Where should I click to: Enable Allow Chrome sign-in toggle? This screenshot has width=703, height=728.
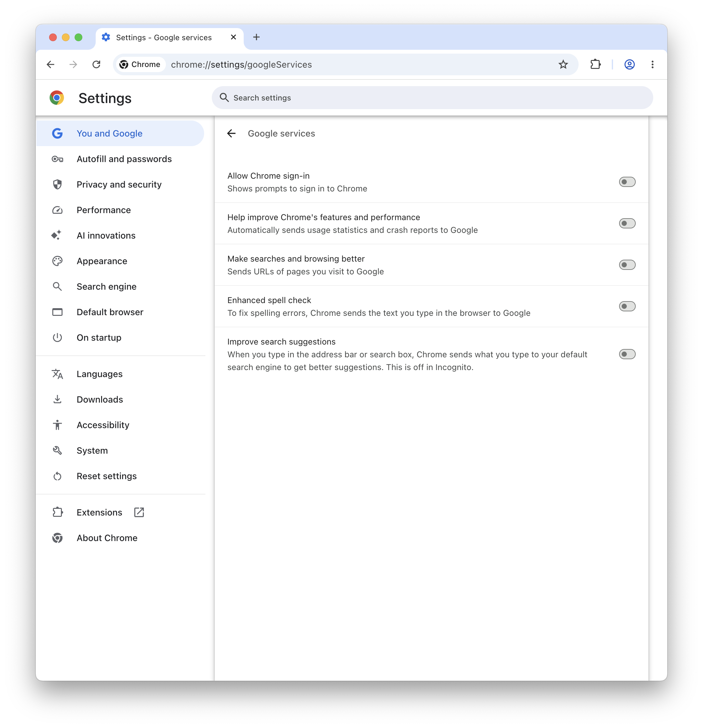(x=627, y=182)
